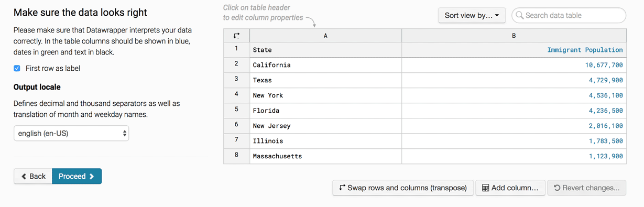The height and width of the screenshot is (207, 644).
Task: Click the Proceed button
Action: [x=77, y=176]
